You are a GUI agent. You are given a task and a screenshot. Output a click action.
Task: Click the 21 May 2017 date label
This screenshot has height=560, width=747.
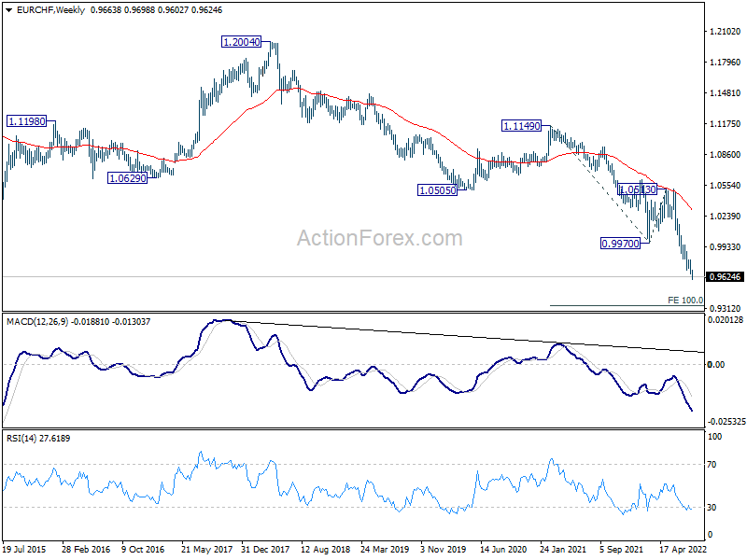[x=206, y=550]
